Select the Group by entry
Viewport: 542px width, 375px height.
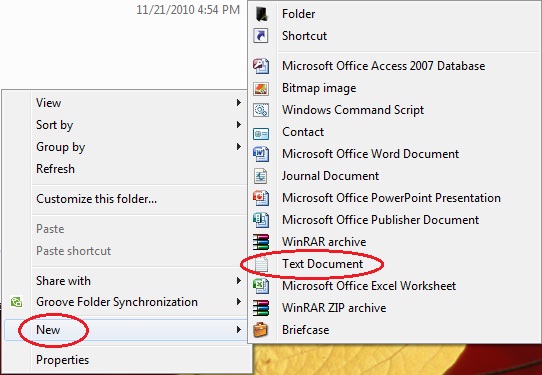(60, 147)
